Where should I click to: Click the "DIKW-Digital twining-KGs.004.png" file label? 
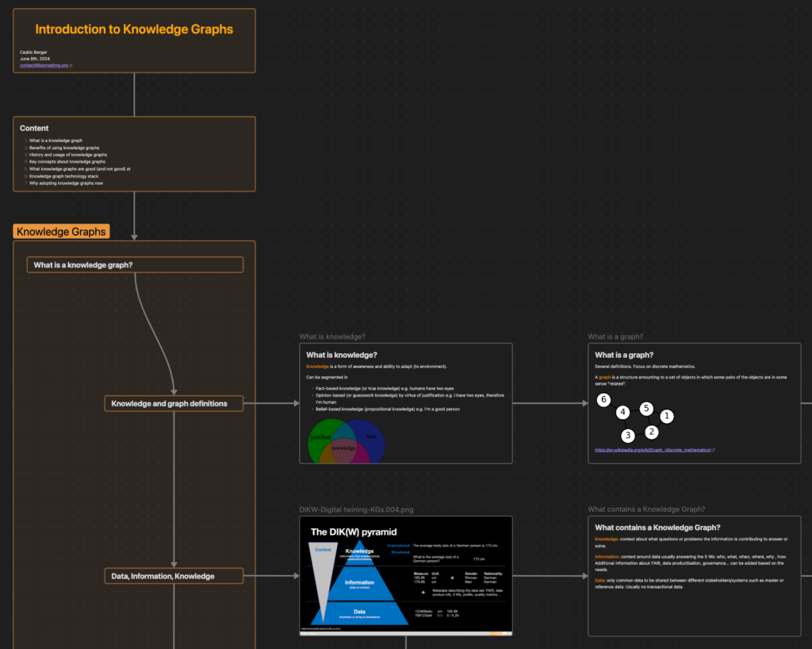pos(356,509)
